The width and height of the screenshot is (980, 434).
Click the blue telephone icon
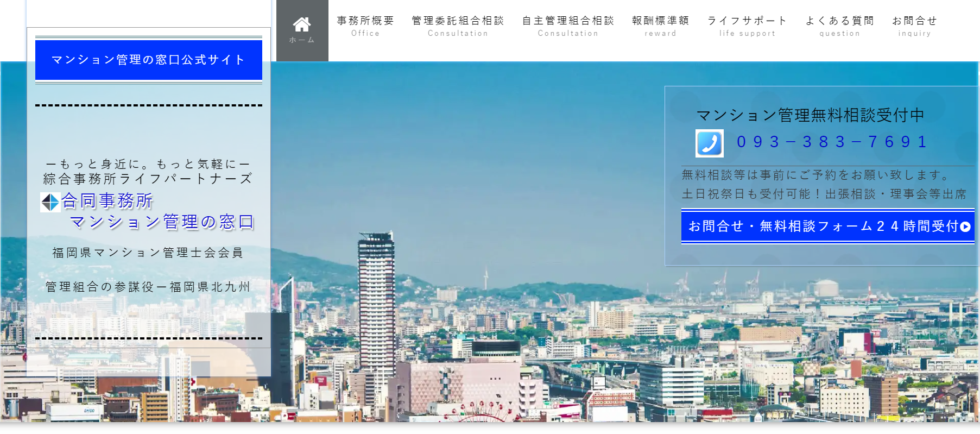[x=710, y=143]
